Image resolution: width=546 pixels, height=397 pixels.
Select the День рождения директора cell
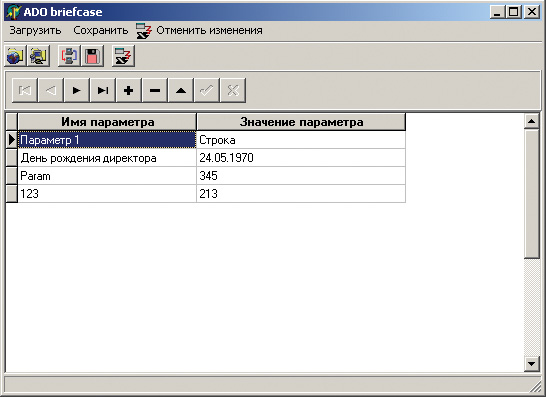(107, 158)
